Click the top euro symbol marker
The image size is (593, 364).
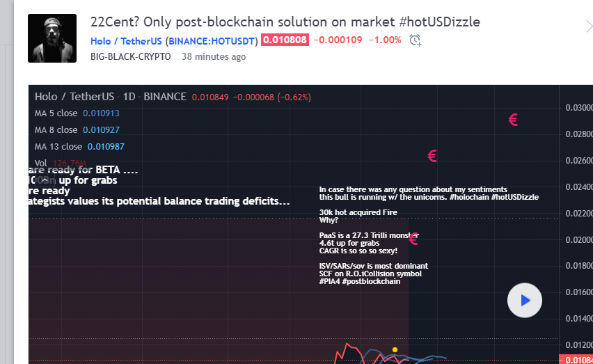[513, 120]
